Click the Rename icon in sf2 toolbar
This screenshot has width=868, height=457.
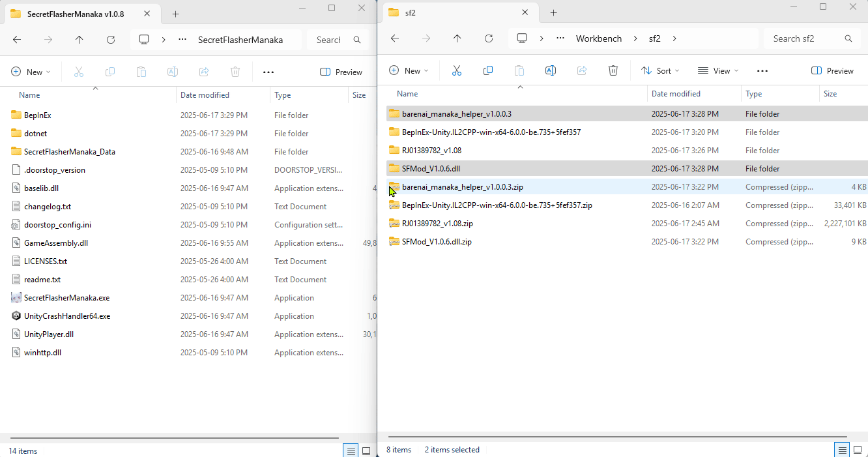pyautogui.click(x=550, y=70)
